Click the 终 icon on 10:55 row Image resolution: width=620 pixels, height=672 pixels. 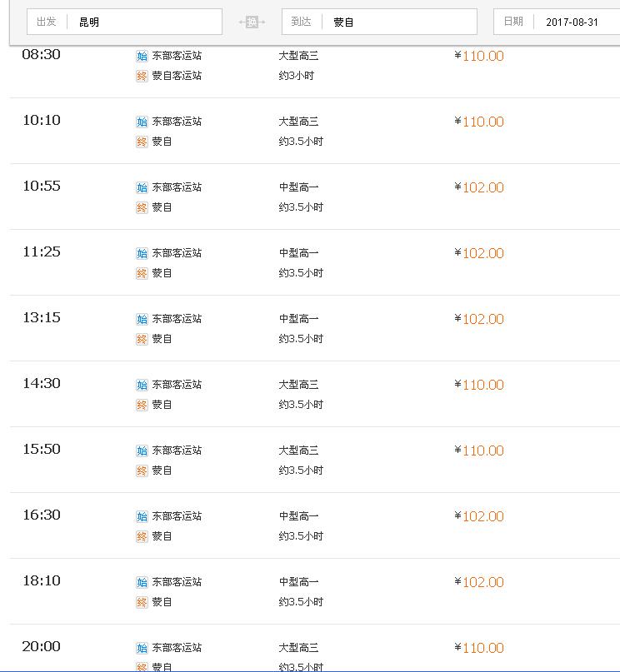coord(142,208)
